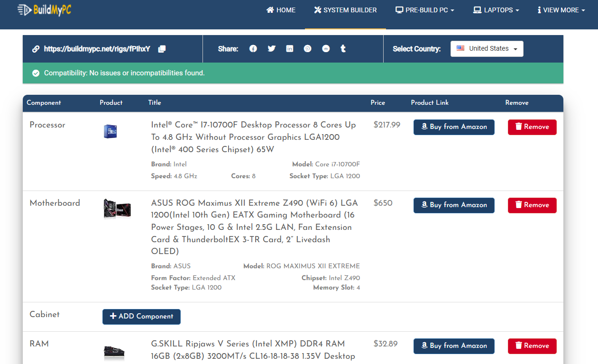This screenshot has width=598, height=364.
Task: Expand the VIEW MORE menu
Action: (561, 10)
